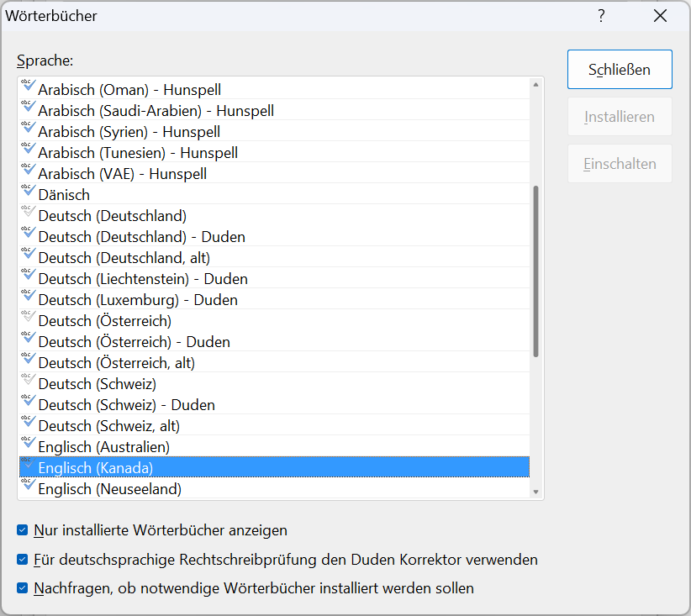Screen dimensions: 691x616
Task: Select 'Deutsch (Luxemburg) - Duden' entry
Action: click(x=274, y=300)
